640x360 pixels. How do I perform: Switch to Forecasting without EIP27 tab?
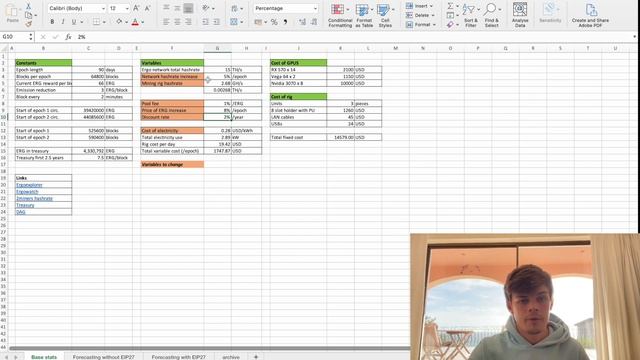(104, 357)
